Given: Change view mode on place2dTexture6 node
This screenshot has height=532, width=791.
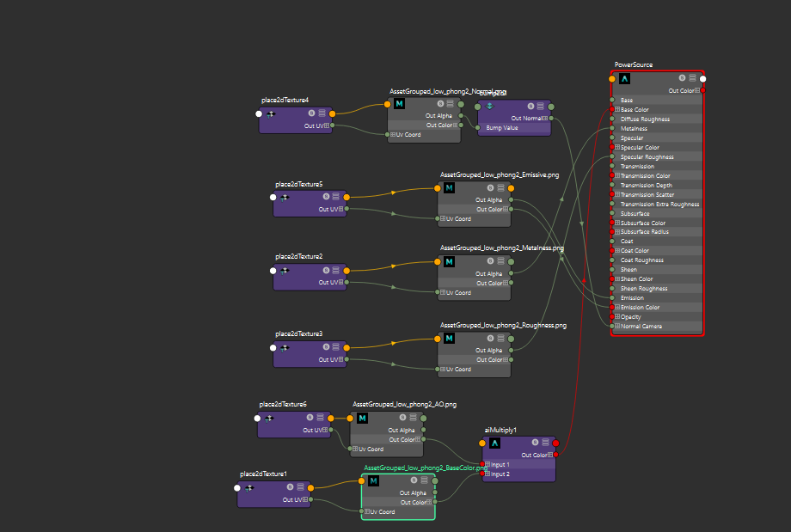Looking at the screenshot, I should click(x=321, y=419).
